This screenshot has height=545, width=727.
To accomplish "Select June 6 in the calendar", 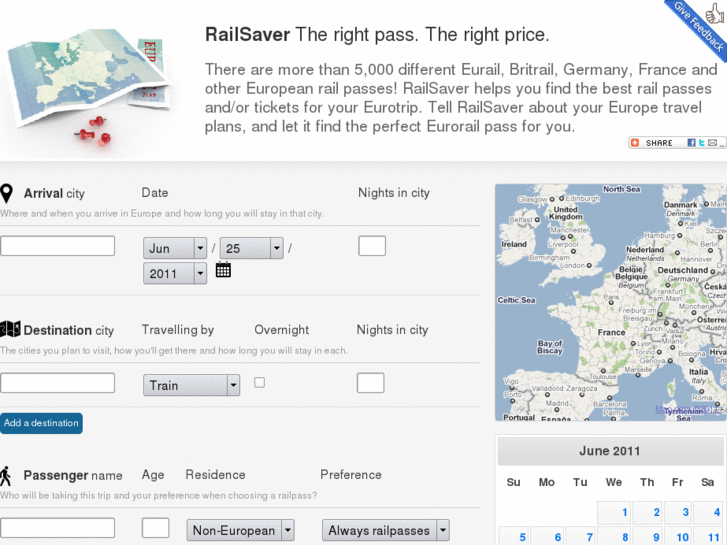I will [x=547, y=536].
